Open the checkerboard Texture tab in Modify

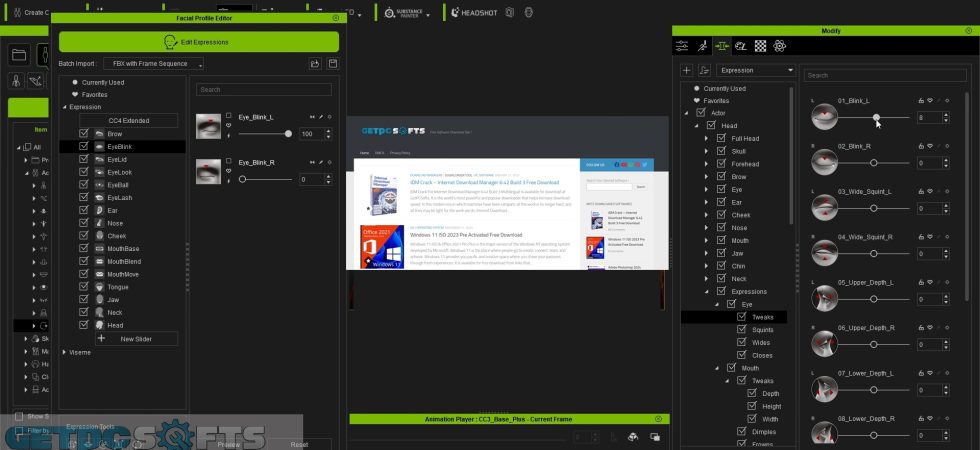760,46
